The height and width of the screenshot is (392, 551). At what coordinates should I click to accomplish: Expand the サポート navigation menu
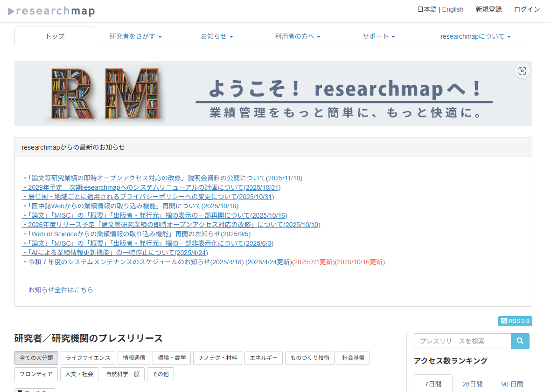[379, 36]
